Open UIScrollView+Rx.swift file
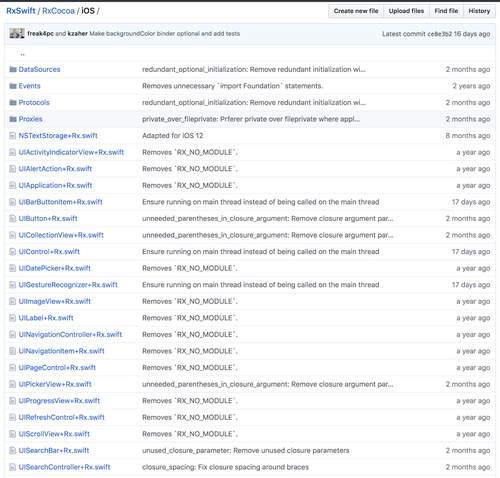The height and width of the screenshot is (478, 500). click(54, 434)
